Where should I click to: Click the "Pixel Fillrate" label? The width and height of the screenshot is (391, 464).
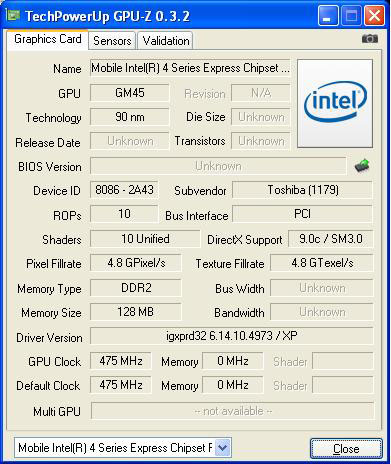tap(54, 264)
